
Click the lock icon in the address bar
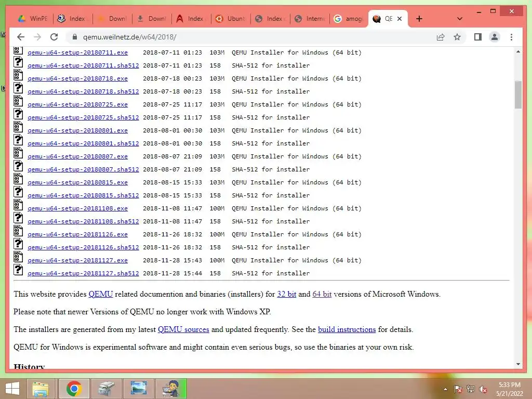pyautogui.click(x=75, y=37)
